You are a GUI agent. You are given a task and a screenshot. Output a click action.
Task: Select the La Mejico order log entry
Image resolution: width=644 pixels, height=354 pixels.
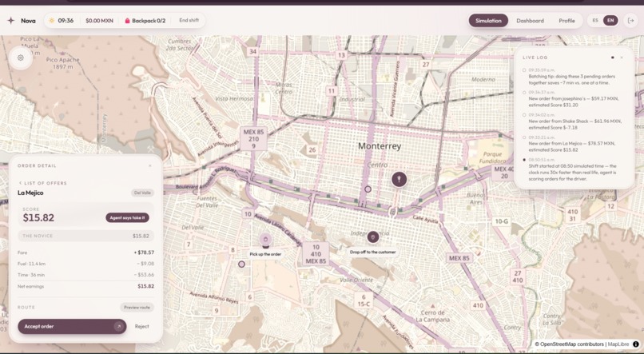tap(574, 144)
